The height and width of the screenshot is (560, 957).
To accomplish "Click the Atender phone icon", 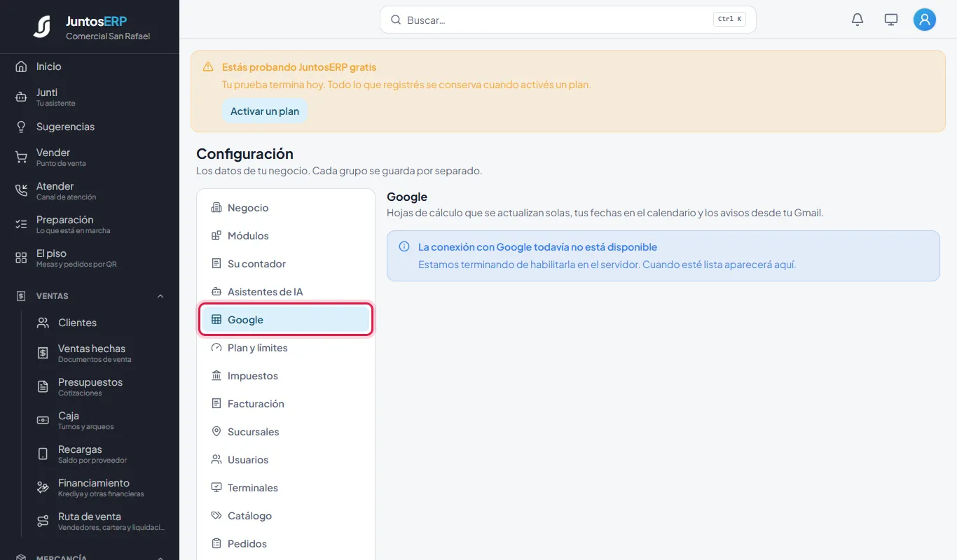I will click(21, 190).
